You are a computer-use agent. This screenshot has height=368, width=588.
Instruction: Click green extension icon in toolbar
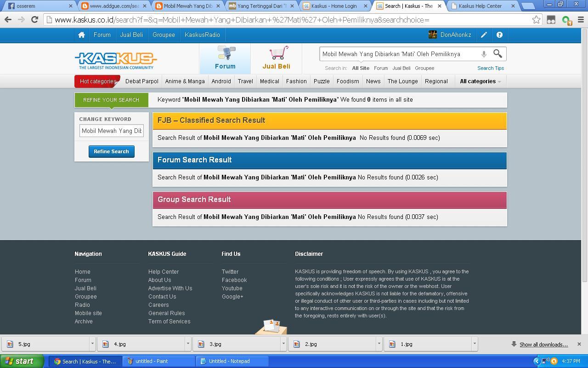(x=566, y=20)
